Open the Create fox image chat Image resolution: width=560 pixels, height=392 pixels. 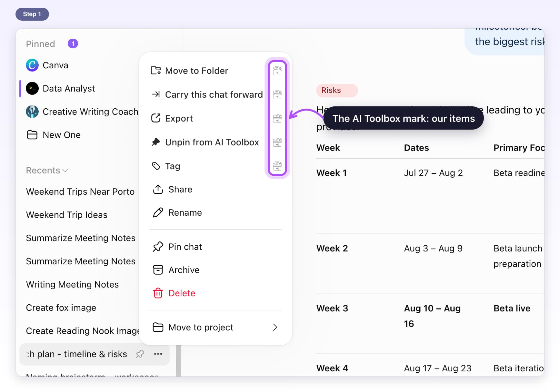tap(61, 308)
